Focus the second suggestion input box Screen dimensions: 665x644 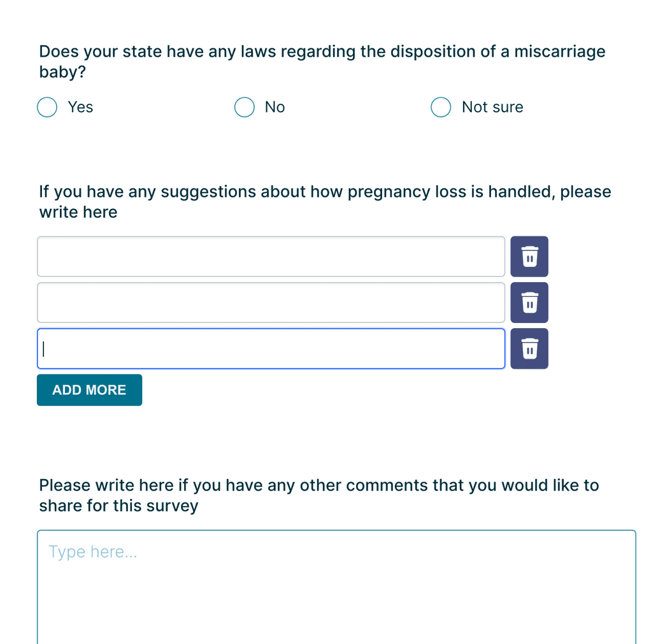271,303
